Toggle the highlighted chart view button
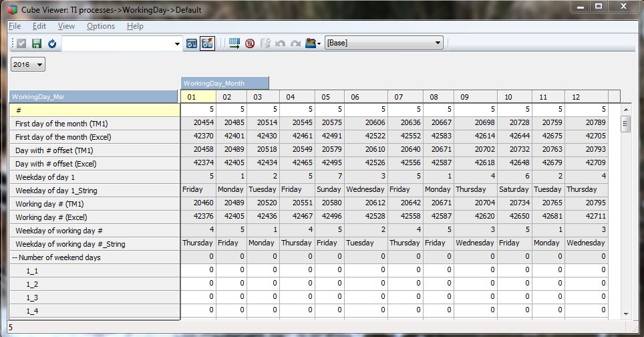 pyautogui.click(x=207, y=43)
